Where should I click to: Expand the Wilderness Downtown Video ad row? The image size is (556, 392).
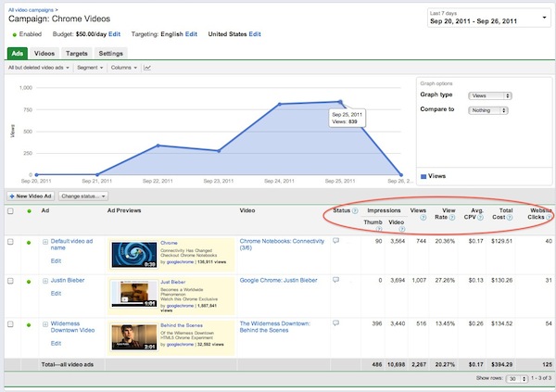[45, 324]
